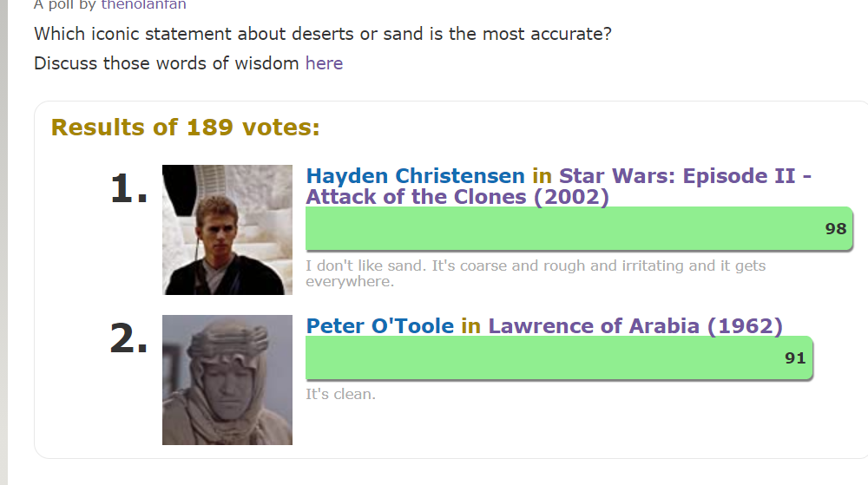Click the Peter O'Toole poll thumbnail
Image resolution: width=868 pixels, height=485 pixels.
[x=227, y=380]
